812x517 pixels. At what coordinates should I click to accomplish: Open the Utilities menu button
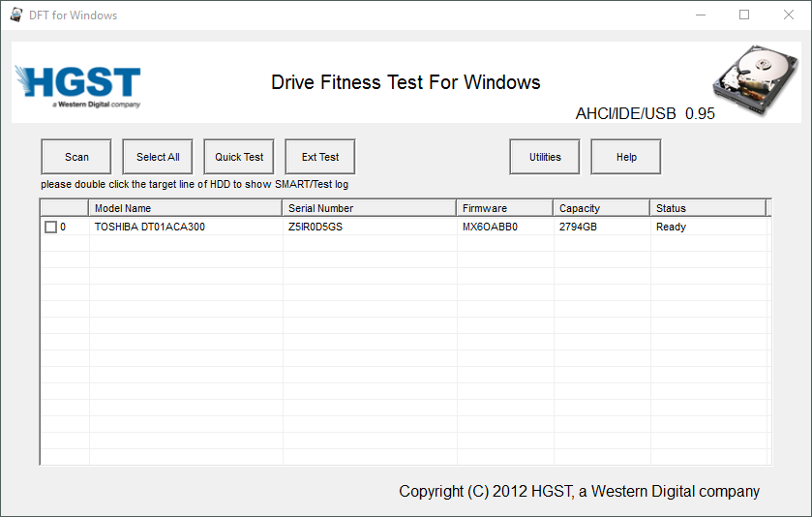pyautogui.click(x=545, y=157)
